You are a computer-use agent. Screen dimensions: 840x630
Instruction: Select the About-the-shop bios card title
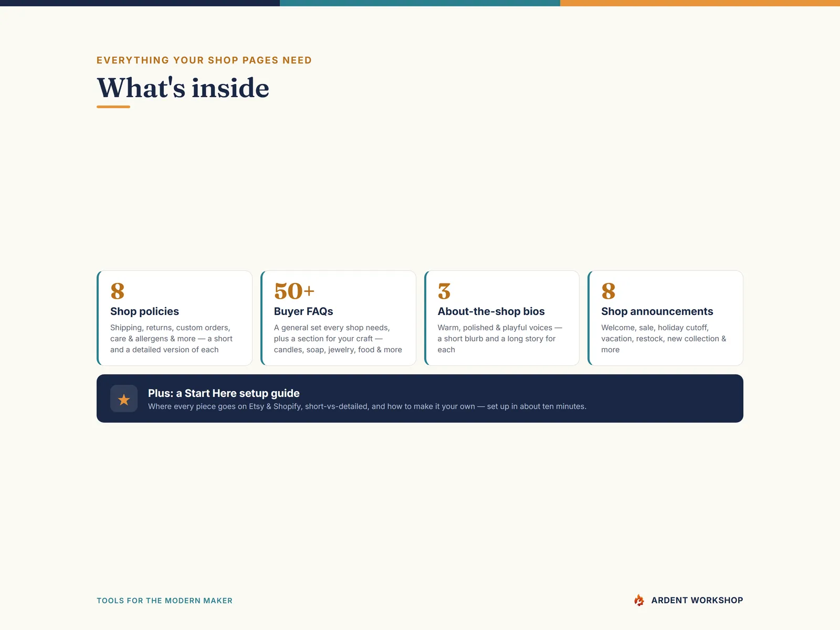pyautogui.click(x=491, y=311)
